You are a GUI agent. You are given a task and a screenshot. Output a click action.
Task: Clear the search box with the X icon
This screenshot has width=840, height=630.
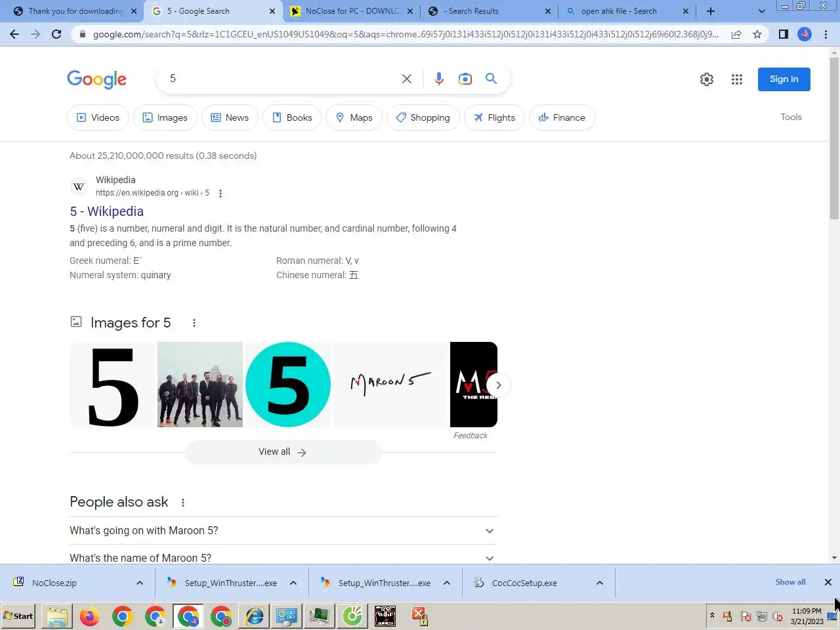(x=407, y=79)
